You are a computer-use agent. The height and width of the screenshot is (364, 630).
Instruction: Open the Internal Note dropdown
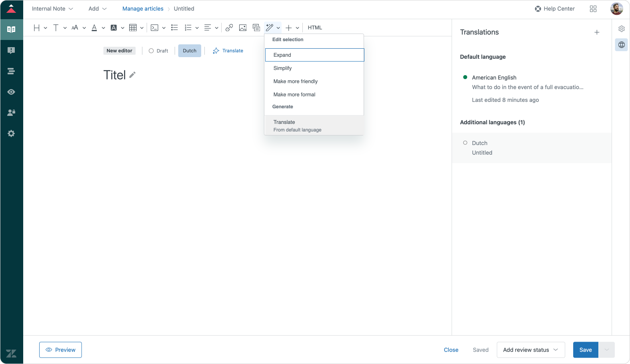click(x=52, y=9)
